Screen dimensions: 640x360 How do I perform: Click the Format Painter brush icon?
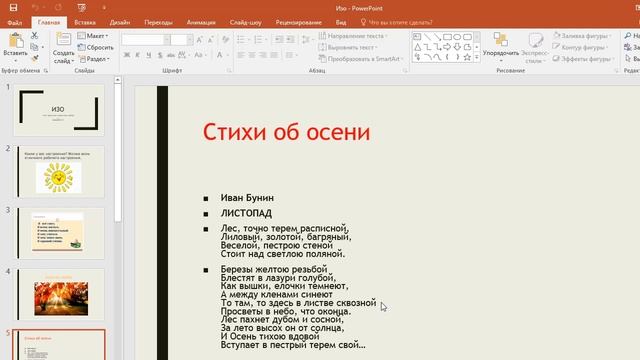coord(35,59)
